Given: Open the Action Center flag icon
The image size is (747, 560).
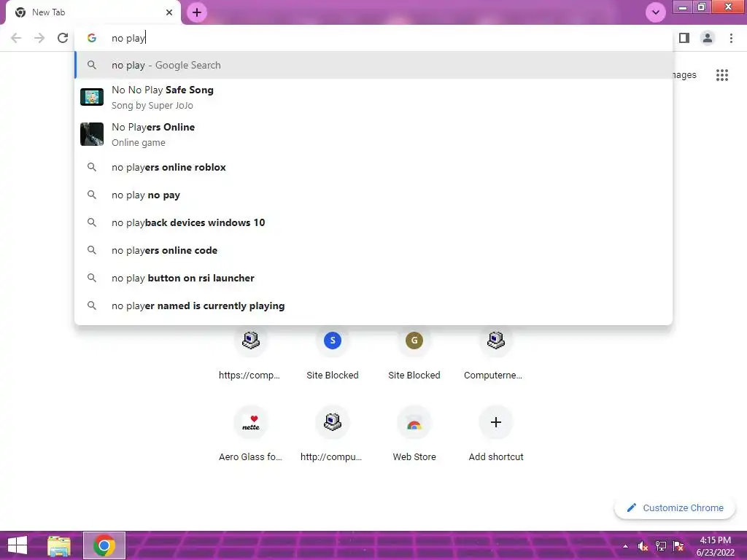Looking at the screenshot, I should (678, 546).
